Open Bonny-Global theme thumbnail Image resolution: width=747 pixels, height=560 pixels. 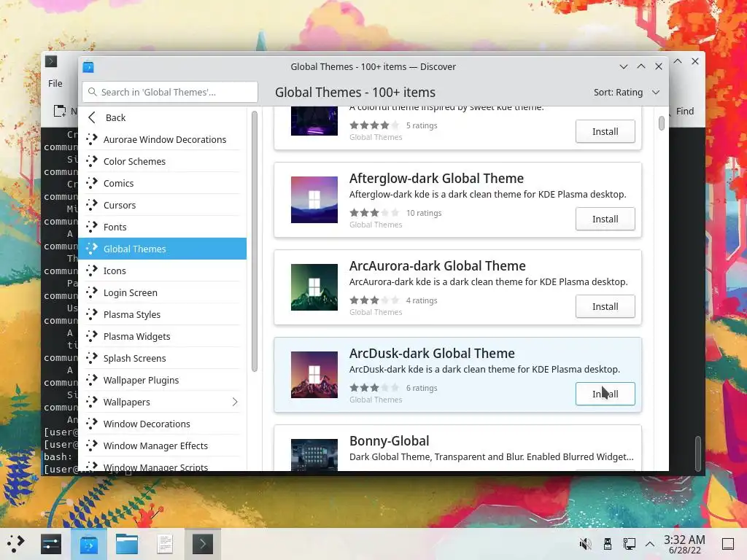pos(314,455)
